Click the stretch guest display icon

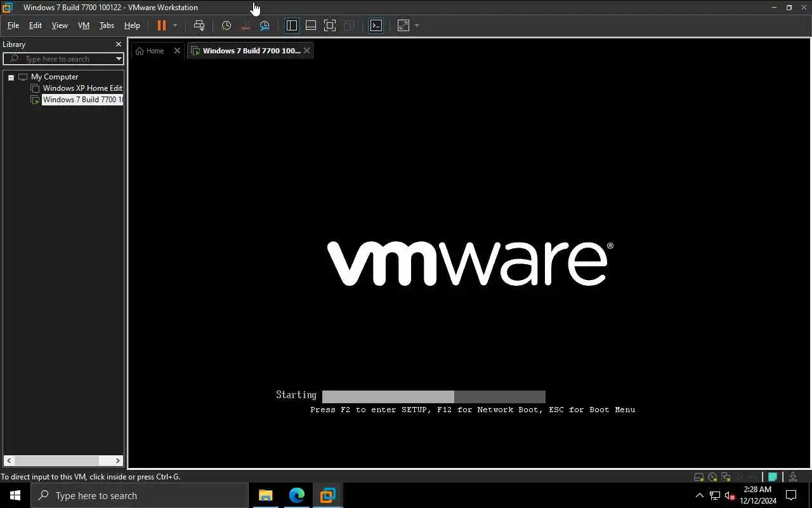[403, 25]
